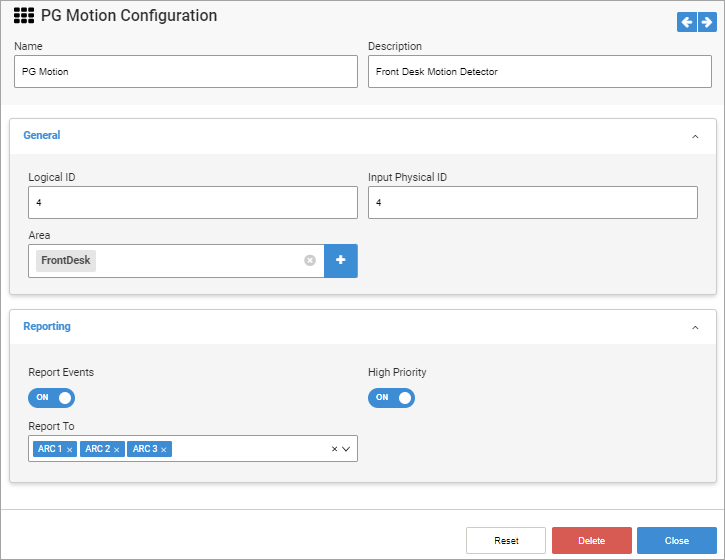Clear all Report To selections
This screenshot has height=560, width=725.
click(335, 450)
